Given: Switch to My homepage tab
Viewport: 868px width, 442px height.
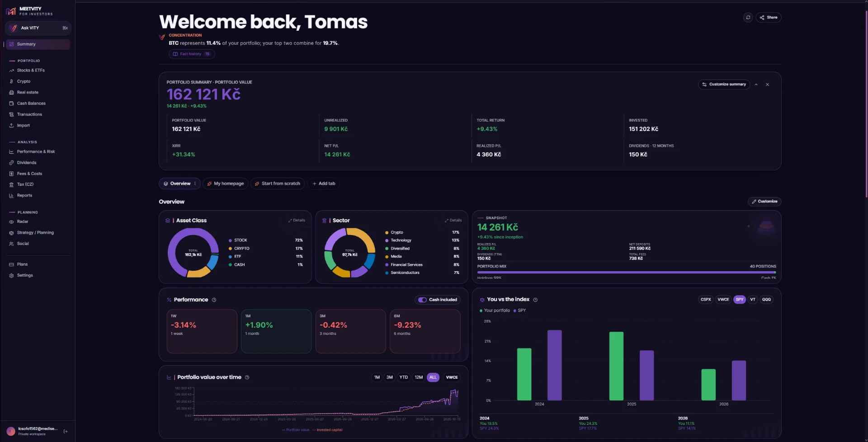Looking at the screenshot, I should tap(225, 183).
